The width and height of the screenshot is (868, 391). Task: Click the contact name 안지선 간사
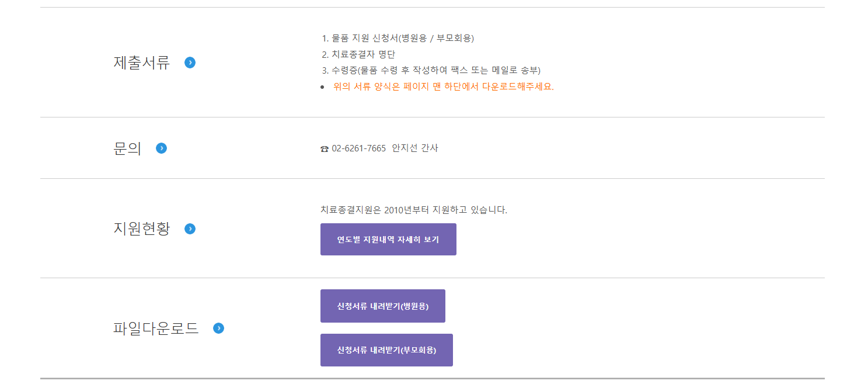click(415, 148)
